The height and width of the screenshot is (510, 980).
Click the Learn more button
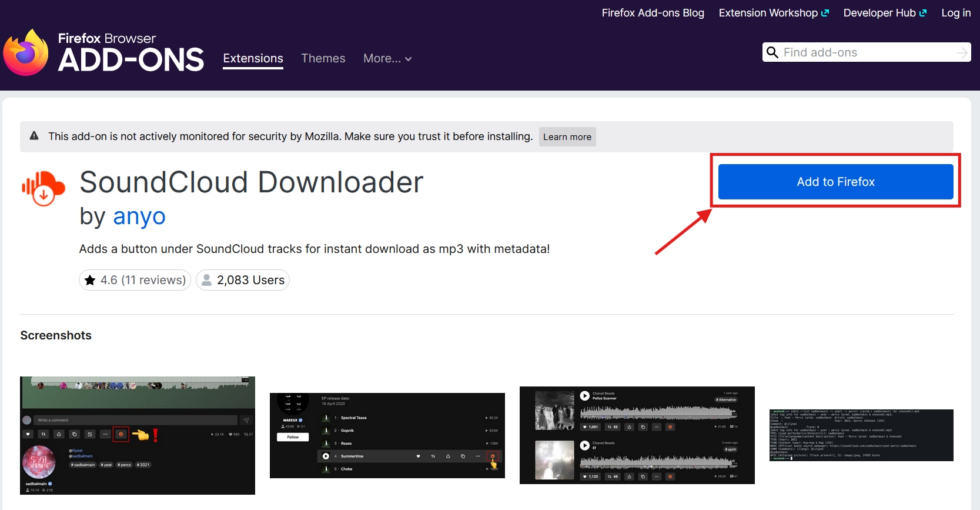567,136
